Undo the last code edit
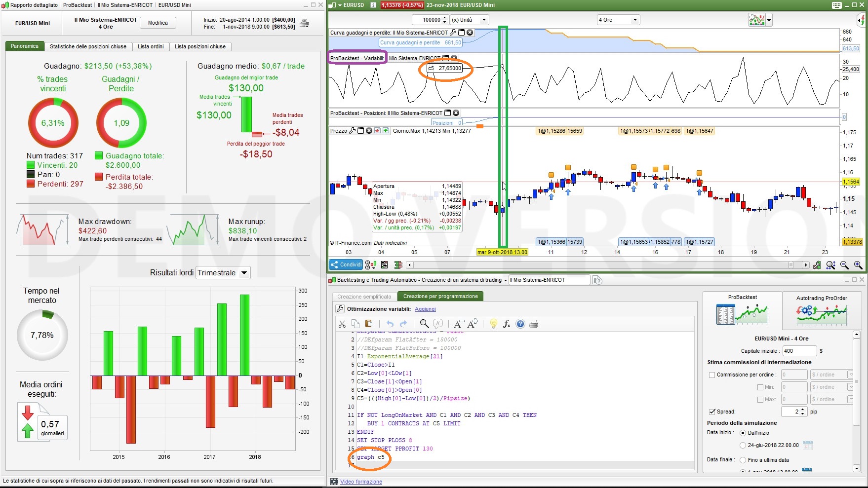This screenshot has width=868, height=488. point(390,324)
